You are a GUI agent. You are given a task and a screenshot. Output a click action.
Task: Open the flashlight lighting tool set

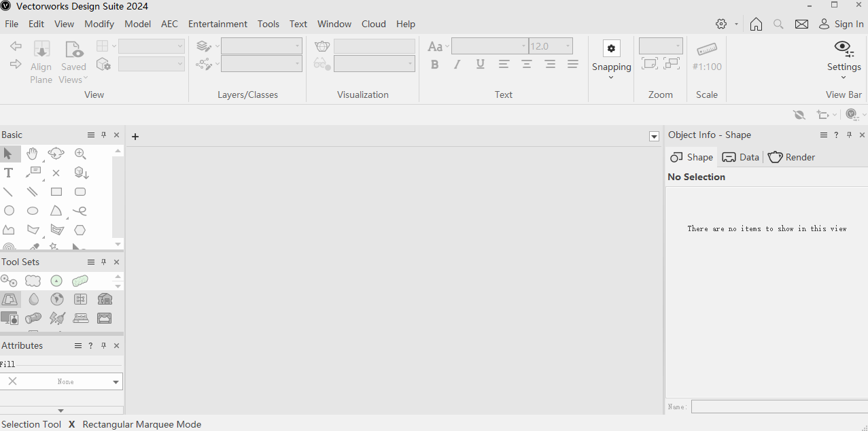33,318
